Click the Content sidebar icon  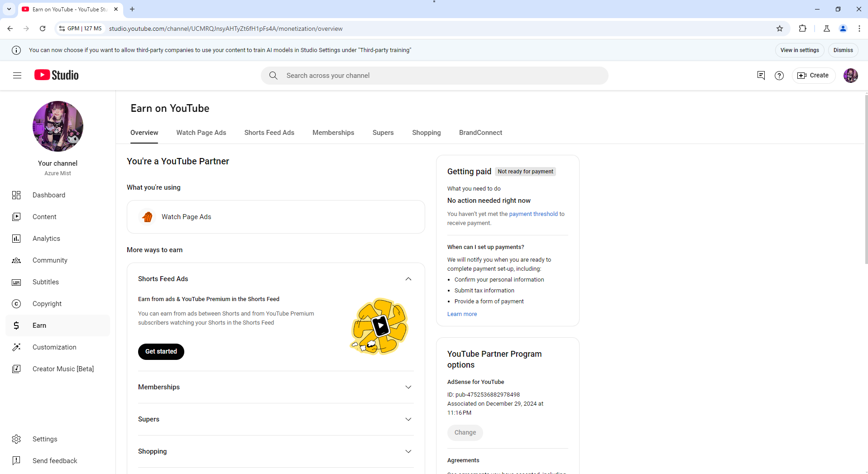16,217
